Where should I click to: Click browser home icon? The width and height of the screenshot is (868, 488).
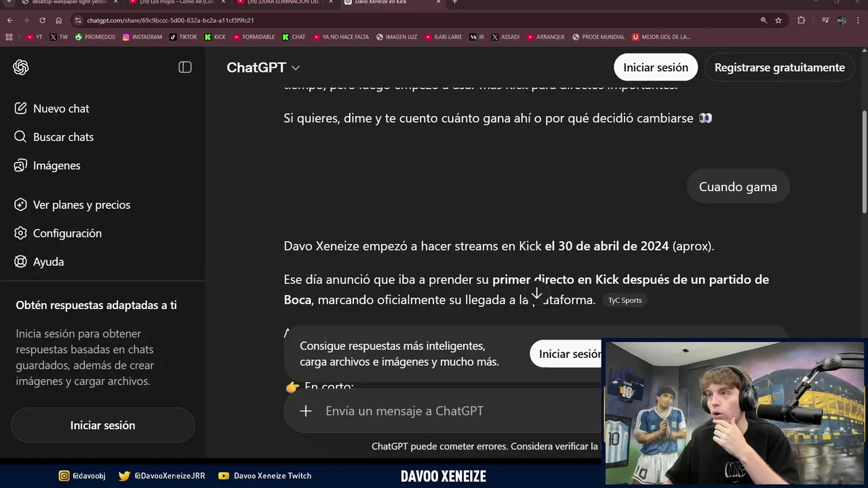[58, 20]
